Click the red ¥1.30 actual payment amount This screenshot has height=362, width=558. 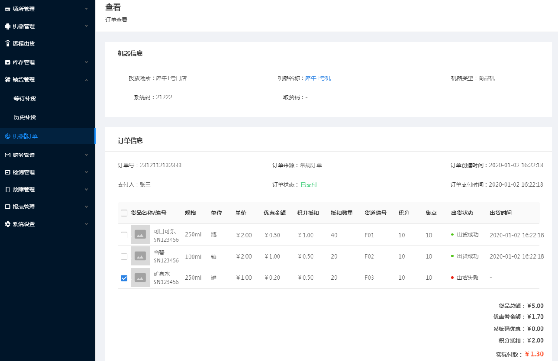click(534, 354)
